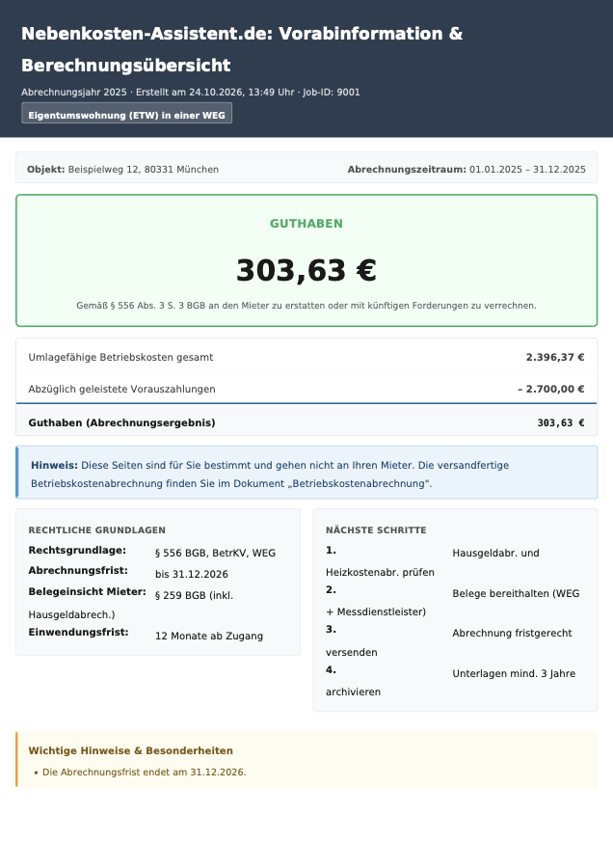The image size is (613, 868).
Task: Click the 'Abrechnungszeitraum:' label
Action: pyautogui.click(x=407, y=170)
